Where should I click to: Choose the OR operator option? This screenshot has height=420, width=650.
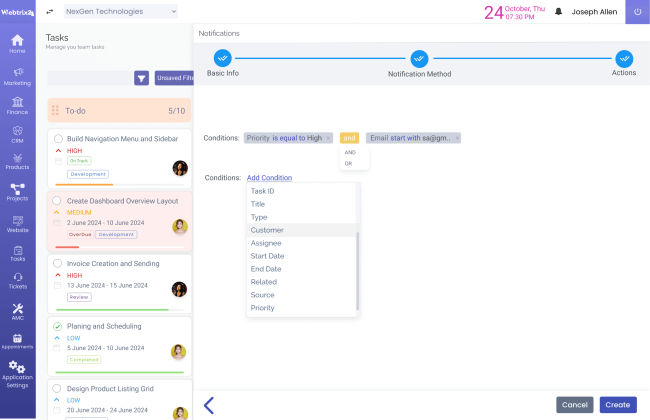point(349,163)
